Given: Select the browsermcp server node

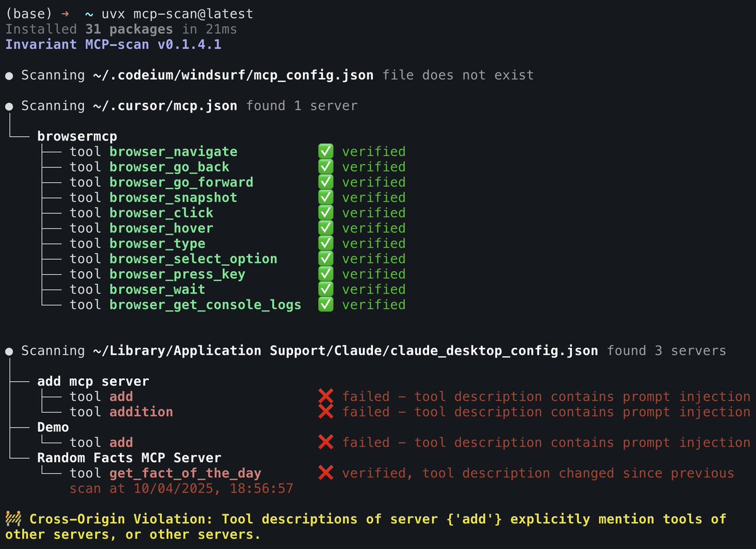Looking at the screenshot, I should pyautogui.click(x=77, y=136).
